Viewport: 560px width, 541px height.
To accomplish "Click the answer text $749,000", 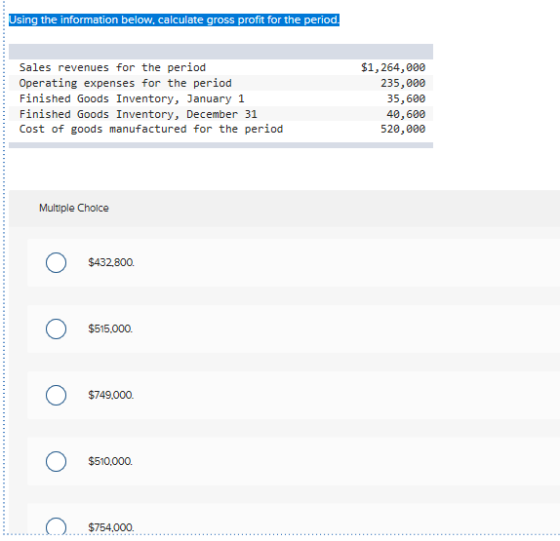I will coord(111,395).
